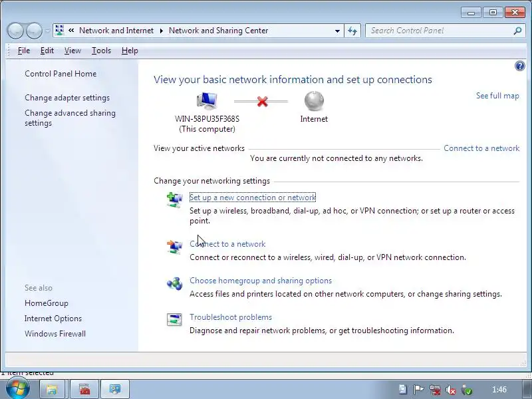Click the taskbar clock showing 1:46

[x=499, y=390]
